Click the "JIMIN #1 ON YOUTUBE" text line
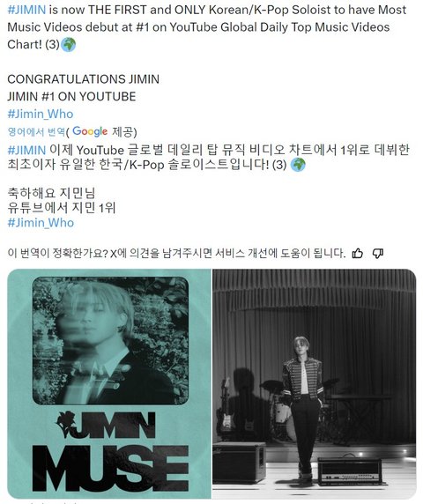 [71, 96]
